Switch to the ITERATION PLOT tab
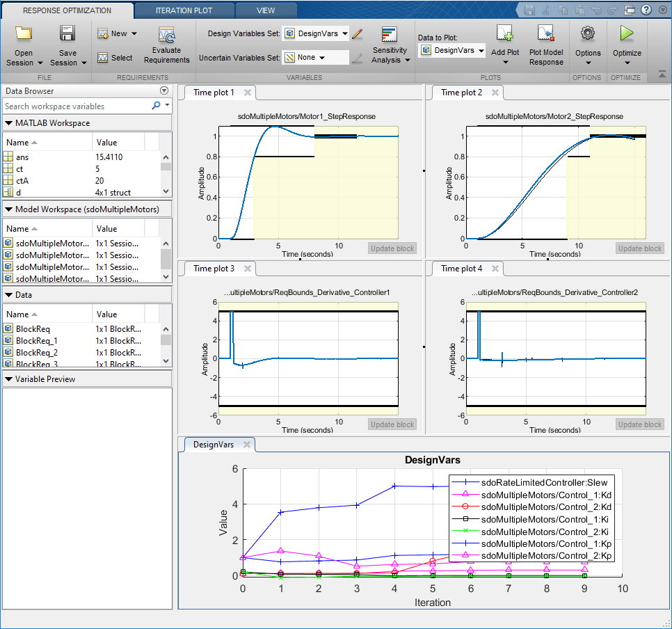The image size is (672, 629). (184, 11)
